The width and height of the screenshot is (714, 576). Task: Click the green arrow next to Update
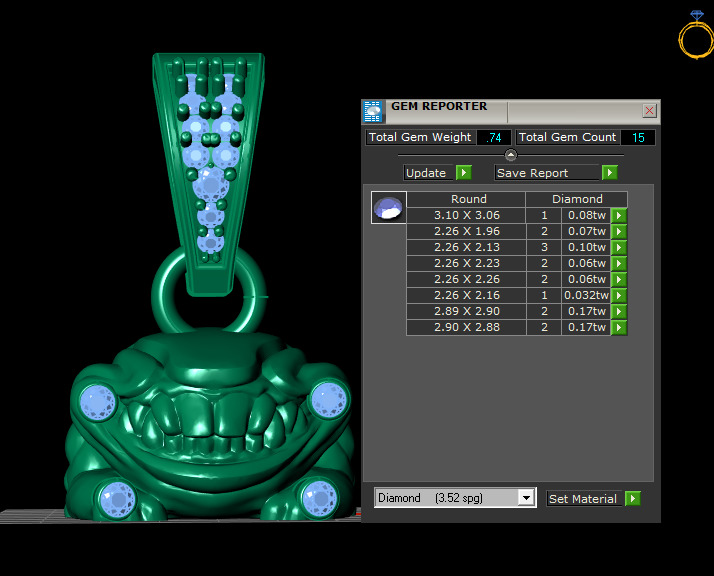(464, 173)
